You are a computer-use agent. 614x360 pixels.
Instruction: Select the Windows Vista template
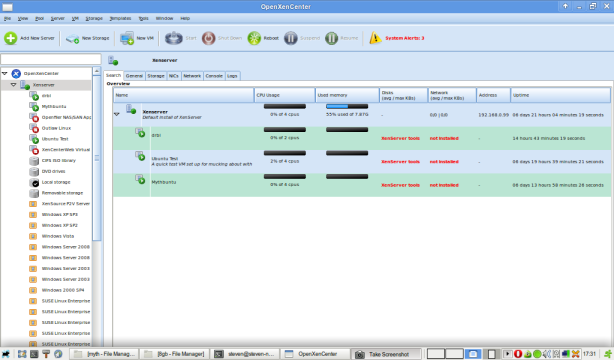click(x=58, y=236)
